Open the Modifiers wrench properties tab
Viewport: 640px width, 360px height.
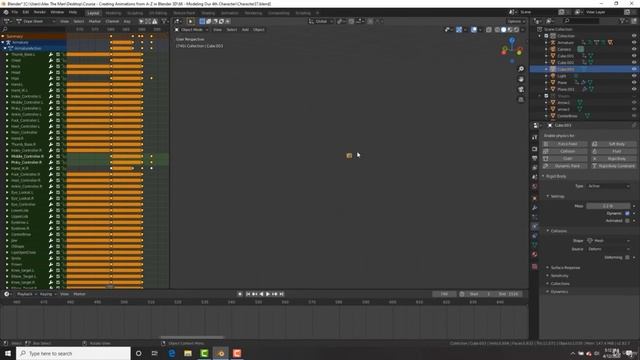pos(535,208)
